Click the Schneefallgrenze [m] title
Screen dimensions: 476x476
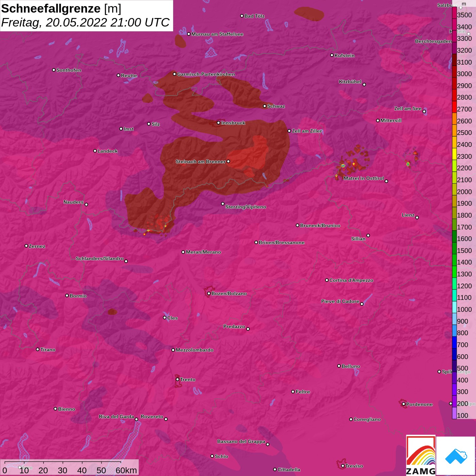click(61, 8)
